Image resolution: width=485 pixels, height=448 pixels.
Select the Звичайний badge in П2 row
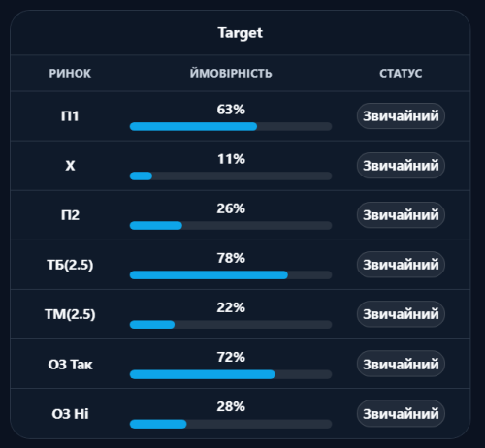[401, 215]
